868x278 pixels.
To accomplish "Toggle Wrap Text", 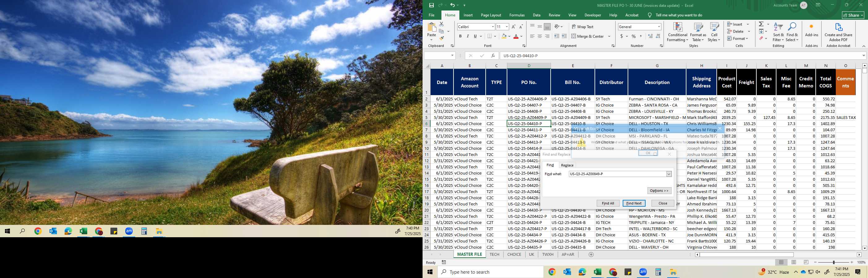I will click(582, 27).
